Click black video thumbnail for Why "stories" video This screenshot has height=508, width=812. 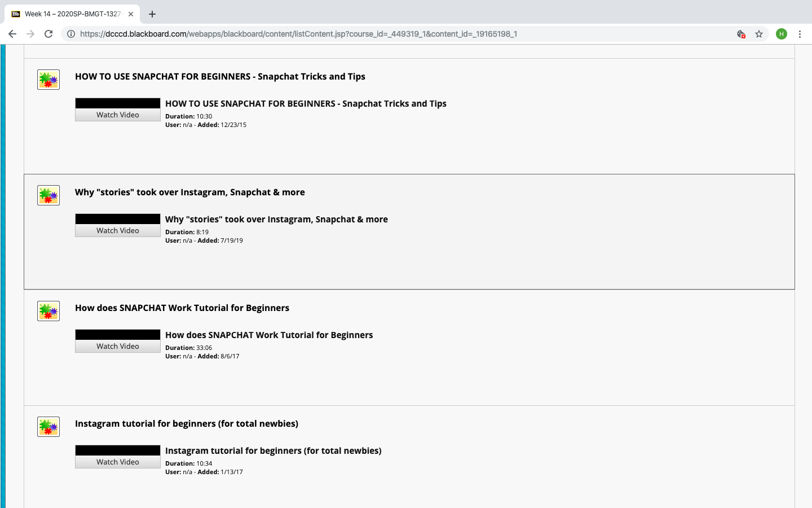pos(118,219)
